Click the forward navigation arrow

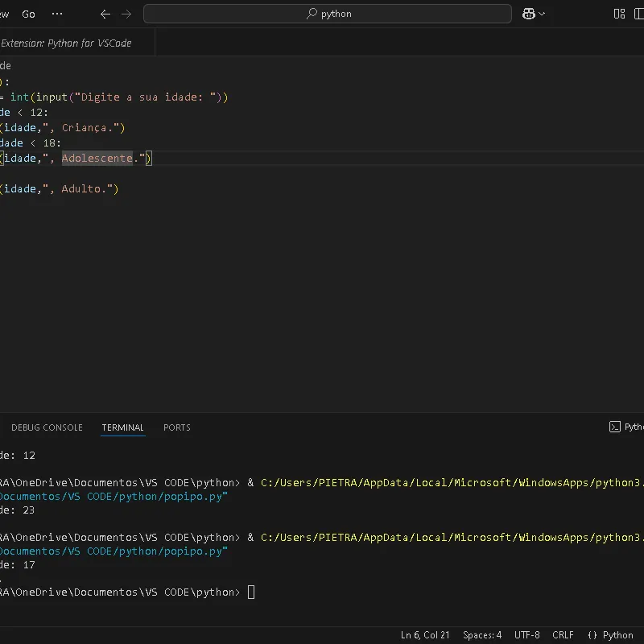(x=126, y=14)
